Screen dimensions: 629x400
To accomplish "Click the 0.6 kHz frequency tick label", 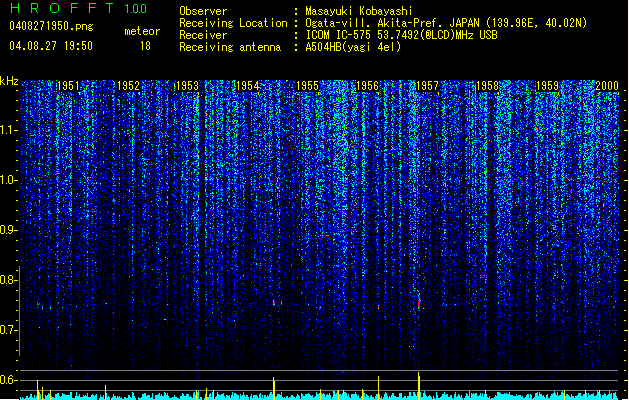I will point(8,380).
